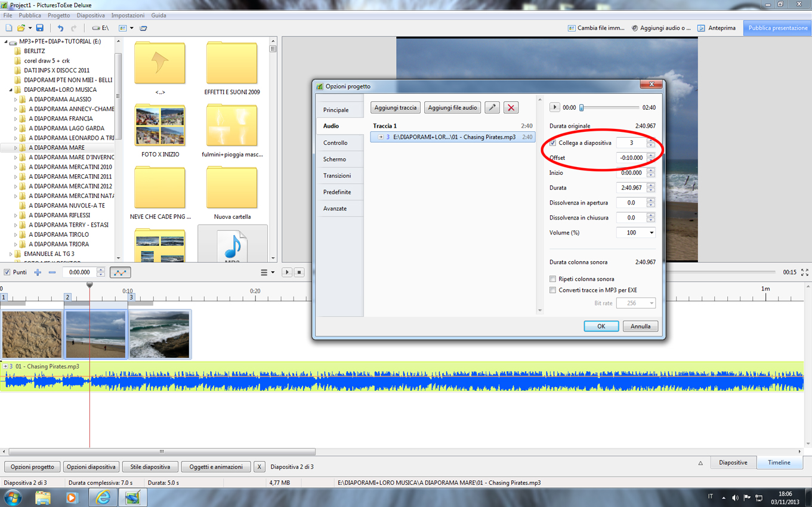The height and width of the screenshot is (507, 812).
Task: Check Converti tracce in MP3 per EXE
Action: 553,290
